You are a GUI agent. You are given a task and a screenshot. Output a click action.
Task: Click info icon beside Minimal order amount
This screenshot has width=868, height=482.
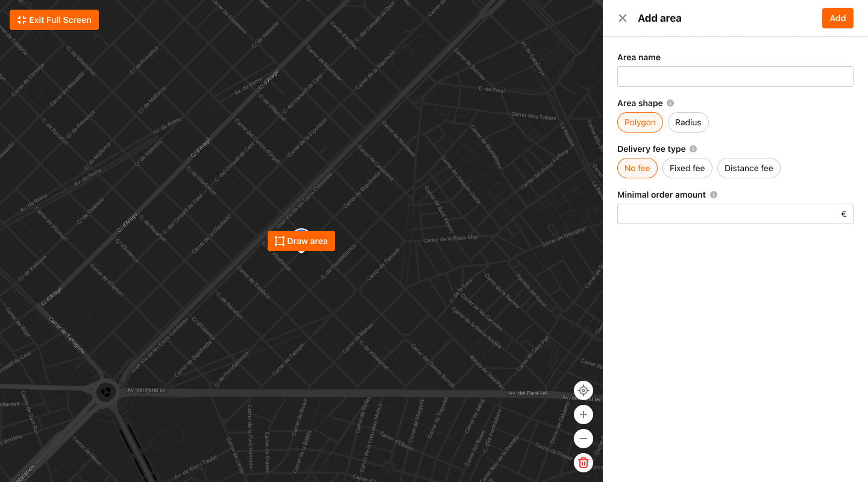click(x=714, y=195)
